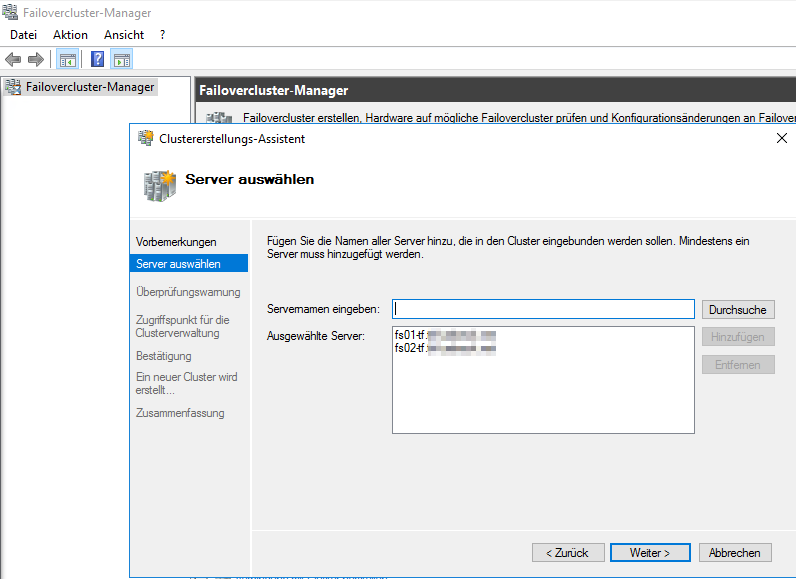Click the Failovercluster-Manager title bar icon
This screenshot has width=796, height=579.
10,12
